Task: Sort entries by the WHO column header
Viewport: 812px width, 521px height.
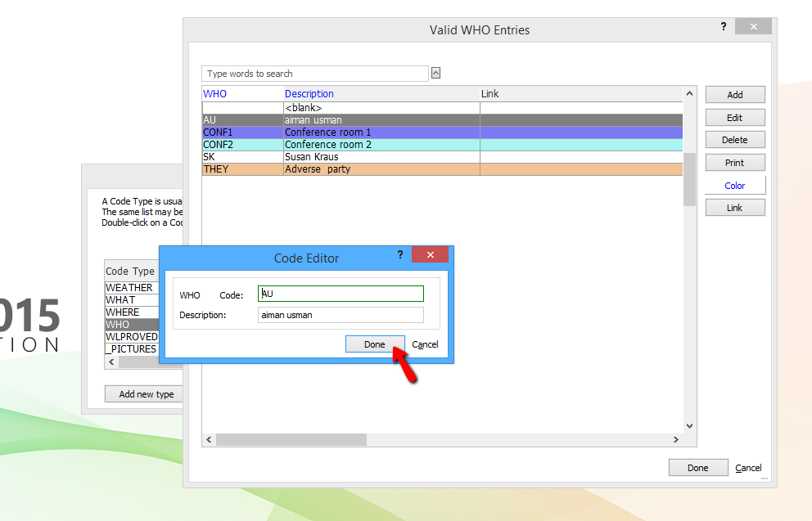Action: pyautogui.click(x=214, y=93)
